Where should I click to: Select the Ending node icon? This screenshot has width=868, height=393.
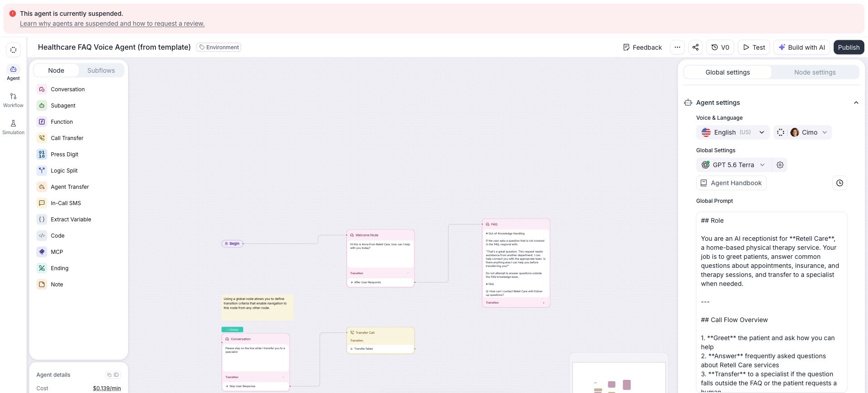tap(42, 268)
